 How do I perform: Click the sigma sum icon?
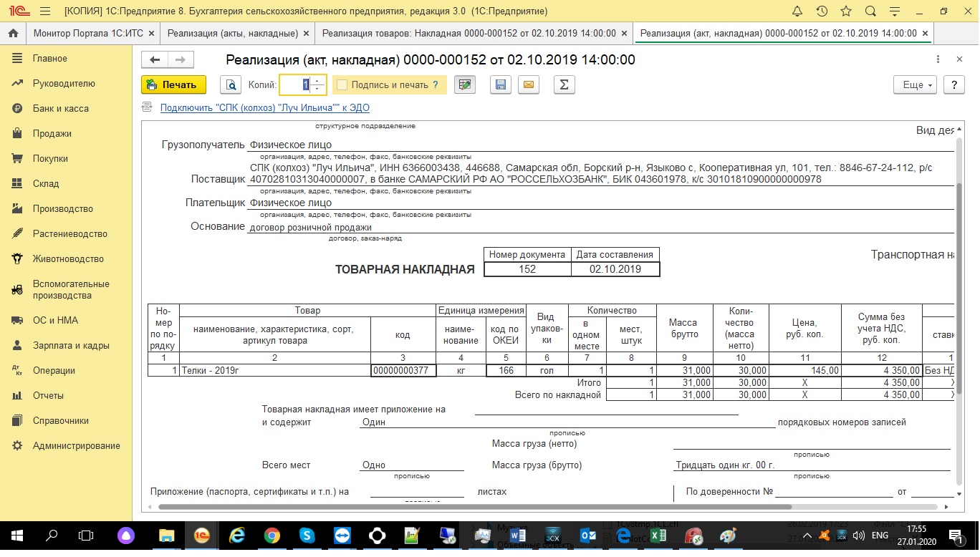pyautogui.click(x=564, y=85)
